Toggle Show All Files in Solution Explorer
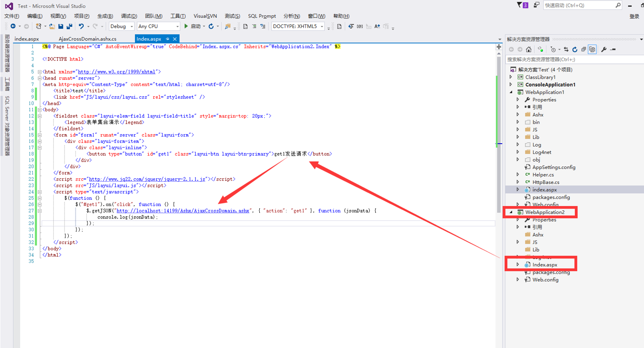Screen dimensions: 644x348 tap(592, 49)
